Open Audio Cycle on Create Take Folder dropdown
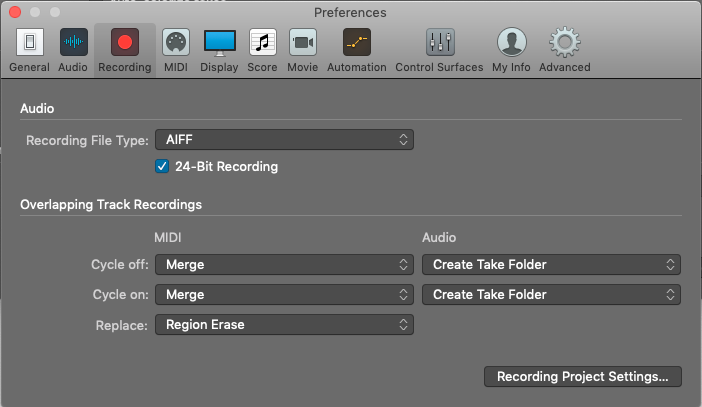702x407 pixels. [x=551, y=295]
